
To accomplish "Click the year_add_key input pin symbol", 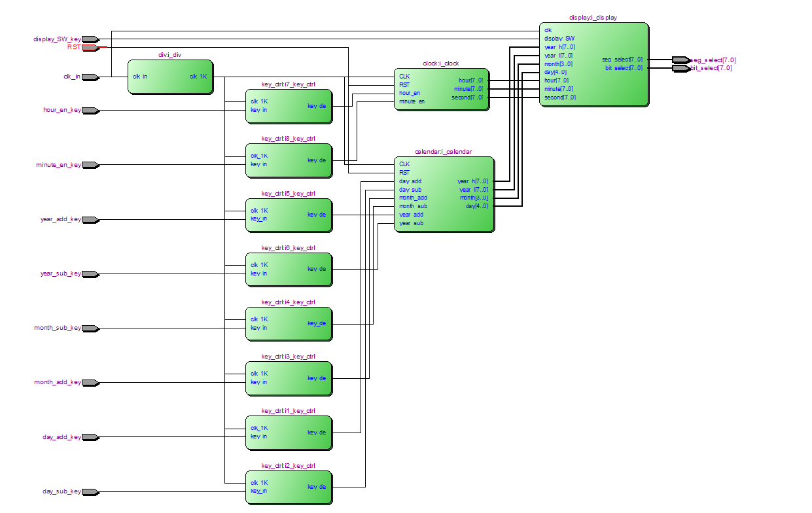I will click(x=90, y=219).
